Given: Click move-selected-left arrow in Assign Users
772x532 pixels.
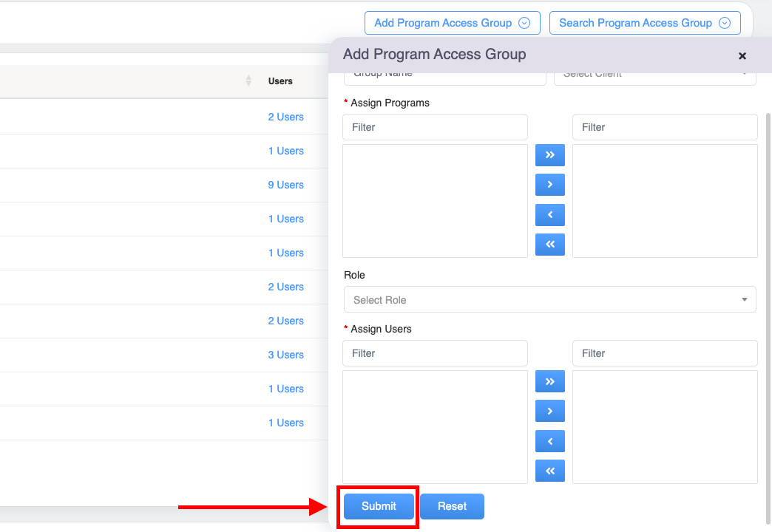Looking at the screenshot, I should [x=549, y=441].
